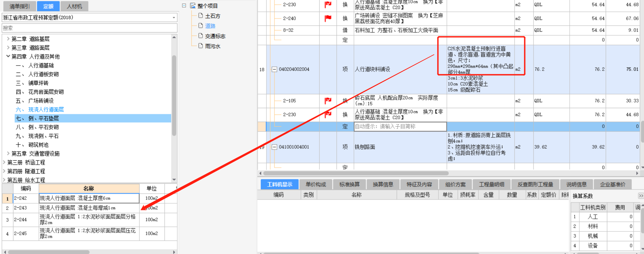
Task: Click red flag icon in row 2-240
Action: click(x=328, y=18)
